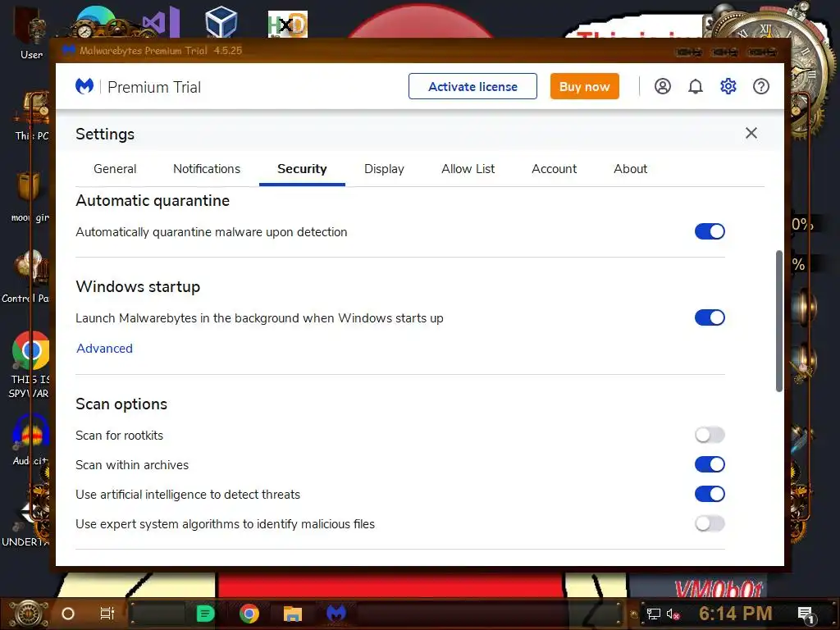Viewport: 840px width, 630px height.
Task: Open This PC desktop icon
Action: tap(32, 115)
